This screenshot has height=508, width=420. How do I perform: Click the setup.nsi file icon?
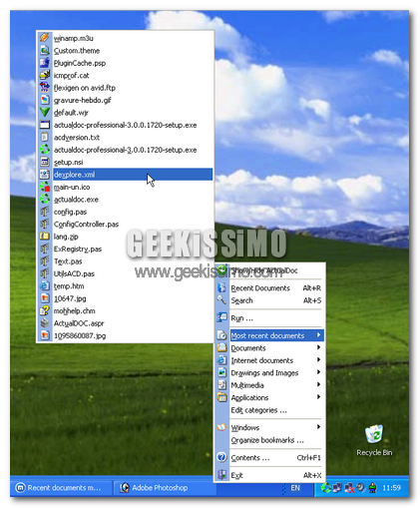(45, 162)
